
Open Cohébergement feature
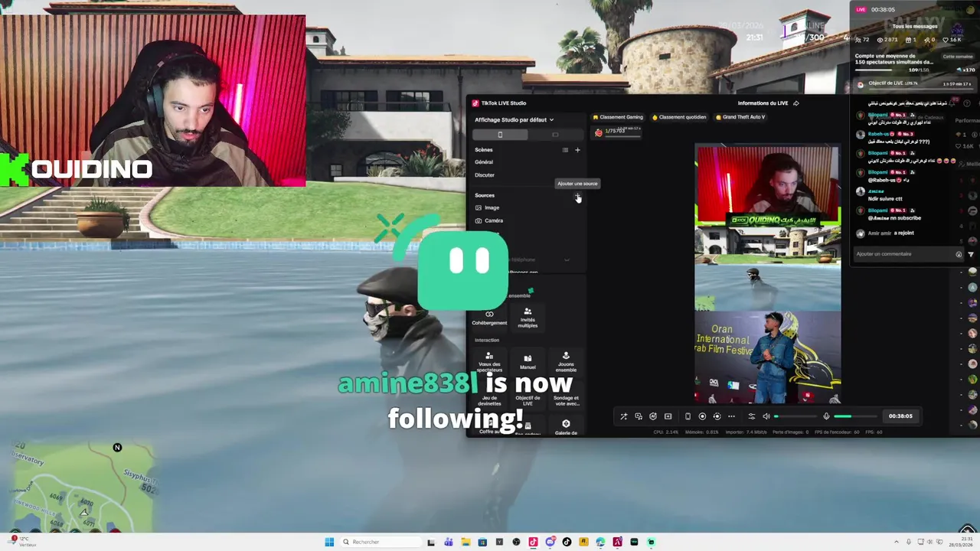pos(489,318)
